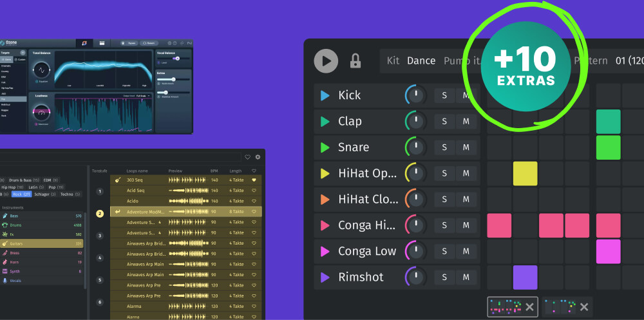Open Ozone's Master Assistant tab
Image resolution: width=644 pixels, height=320 pixels.
[84, 43]
